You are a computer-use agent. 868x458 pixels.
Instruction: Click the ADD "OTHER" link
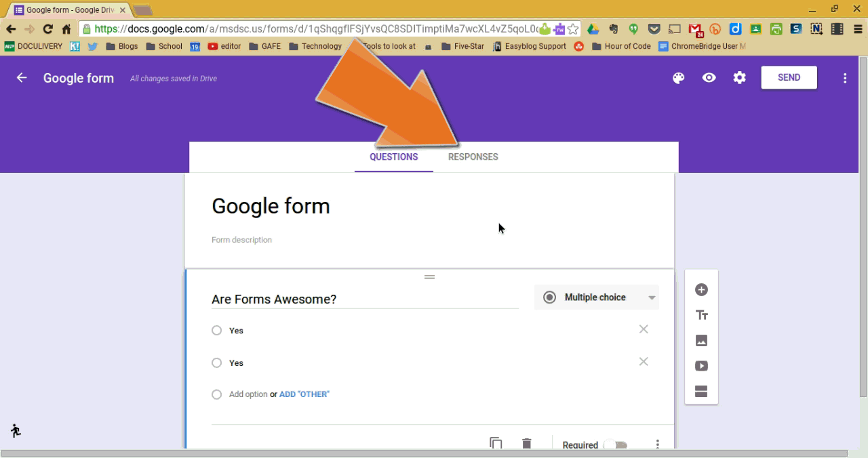(x=304, y=394)
